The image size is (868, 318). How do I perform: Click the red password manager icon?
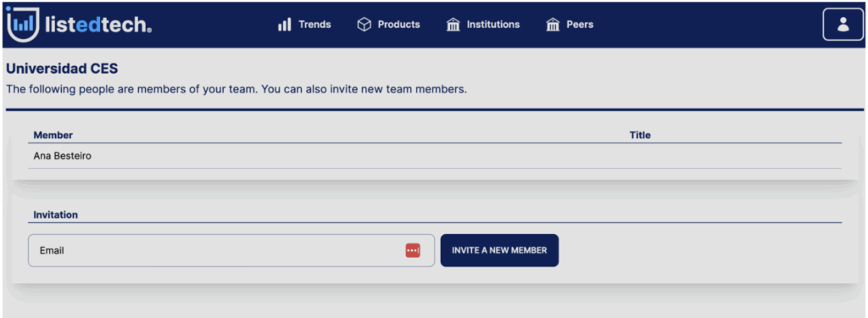click(x=413, y=250)
